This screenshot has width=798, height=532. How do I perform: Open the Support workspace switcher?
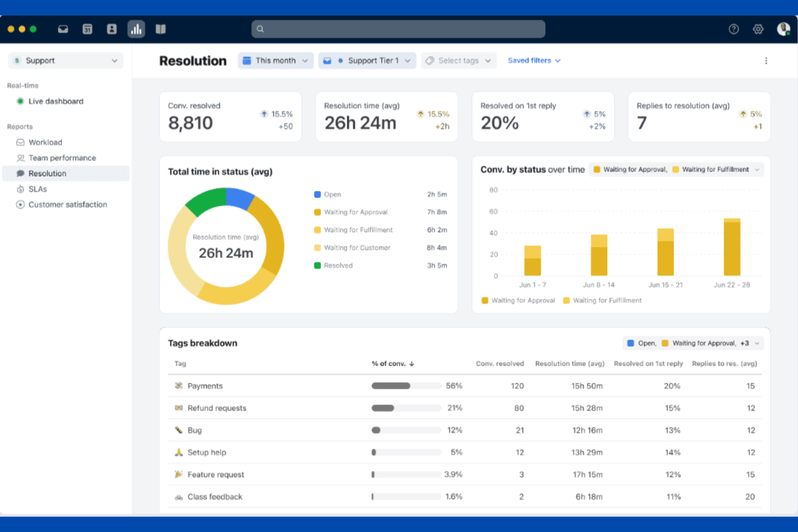(x=65, y=60)
